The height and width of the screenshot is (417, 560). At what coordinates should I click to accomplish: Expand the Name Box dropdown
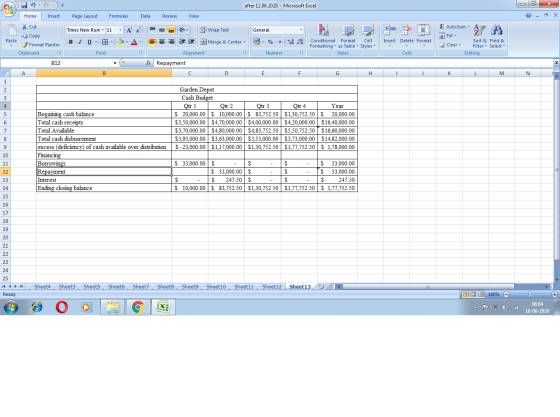115,63
